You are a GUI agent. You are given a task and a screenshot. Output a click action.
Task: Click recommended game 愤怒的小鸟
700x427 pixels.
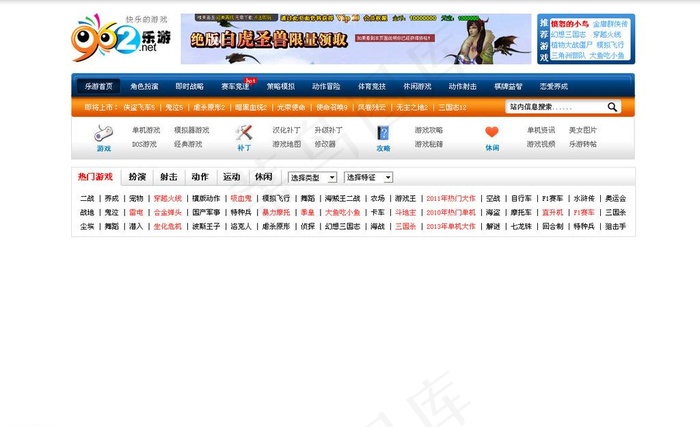(x=570, y=24)
